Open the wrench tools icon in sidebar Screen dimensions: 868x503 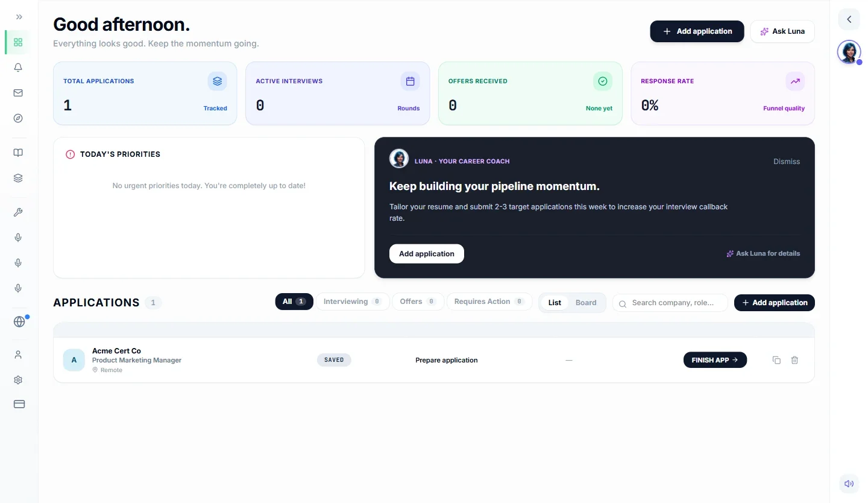(18, 212)
